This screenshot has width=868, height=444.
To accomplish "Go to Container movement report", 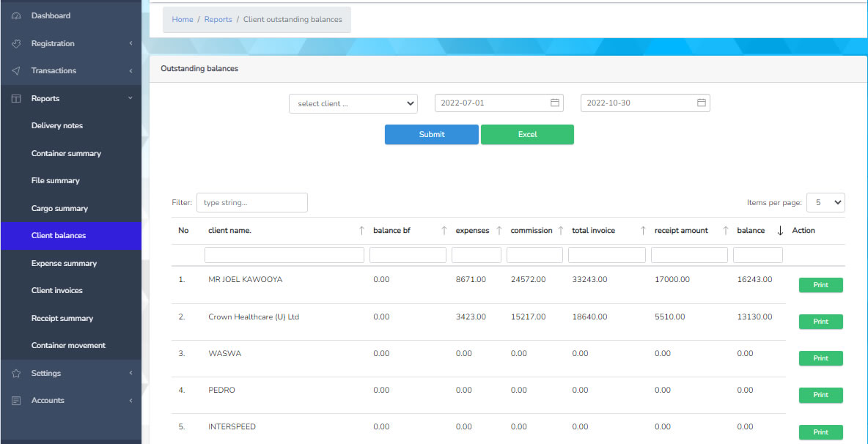I will coord(68,346).
